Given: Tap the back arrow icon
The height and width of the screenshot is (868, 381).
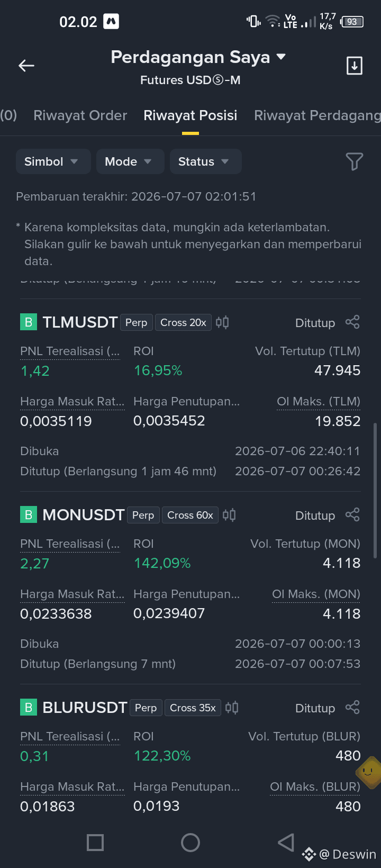Looking at the screenshot, I should pyautogui.click(x=26, y=66).
